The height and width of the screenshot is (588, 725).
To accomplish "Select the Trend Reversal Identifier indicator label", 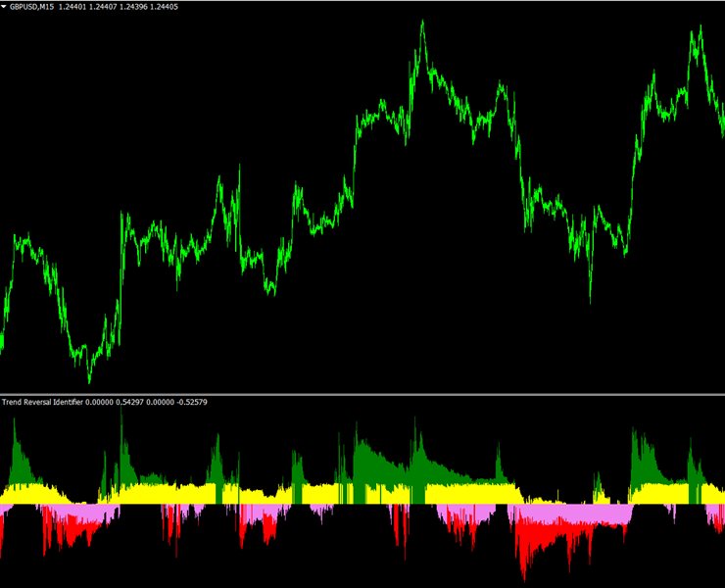I will click(x=42, y=402).
